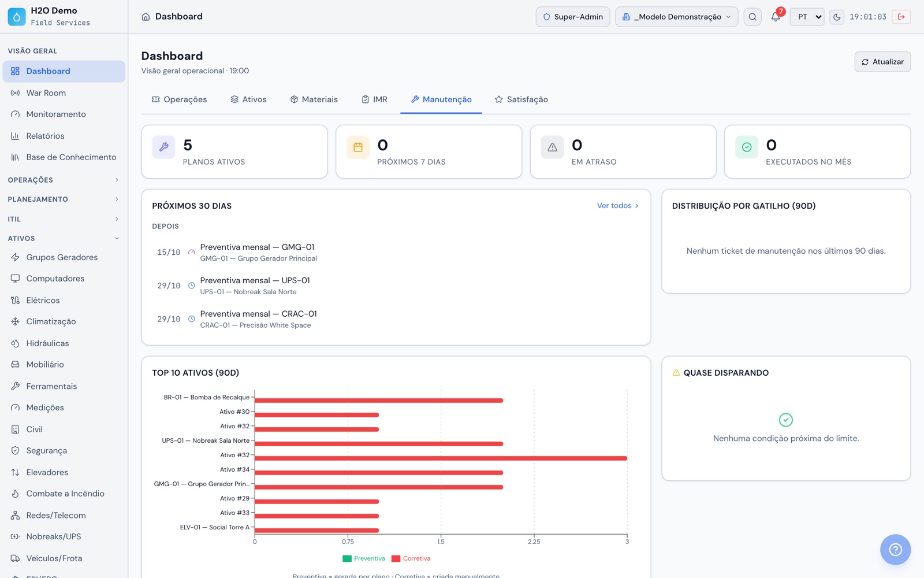
Task: Expand the Planejamento sidebar section
Action: (x=64, y=199)
